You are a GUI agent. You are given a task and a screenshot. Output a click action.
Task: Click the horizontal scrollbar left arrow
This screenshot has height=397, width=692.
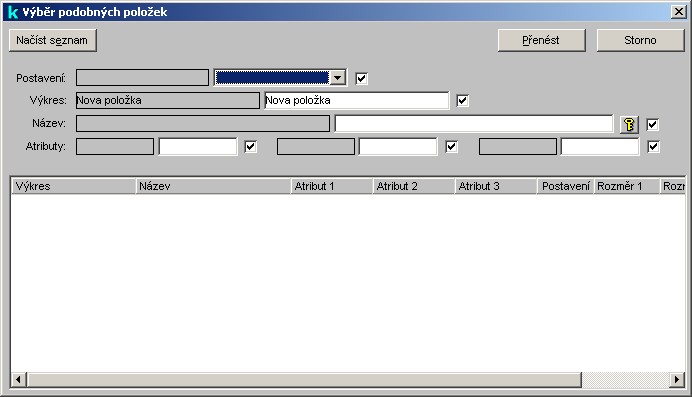tap(19, 379)
